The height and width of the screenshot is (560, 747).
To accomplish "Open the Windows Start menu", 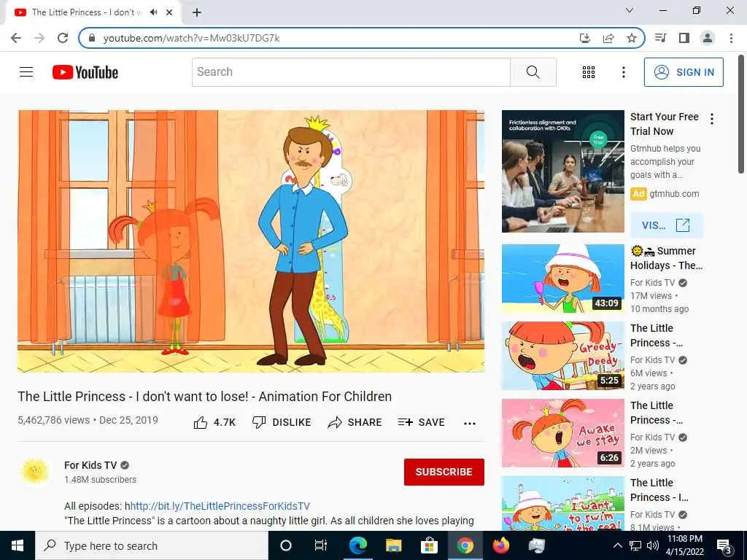I will tap(18, 545).
